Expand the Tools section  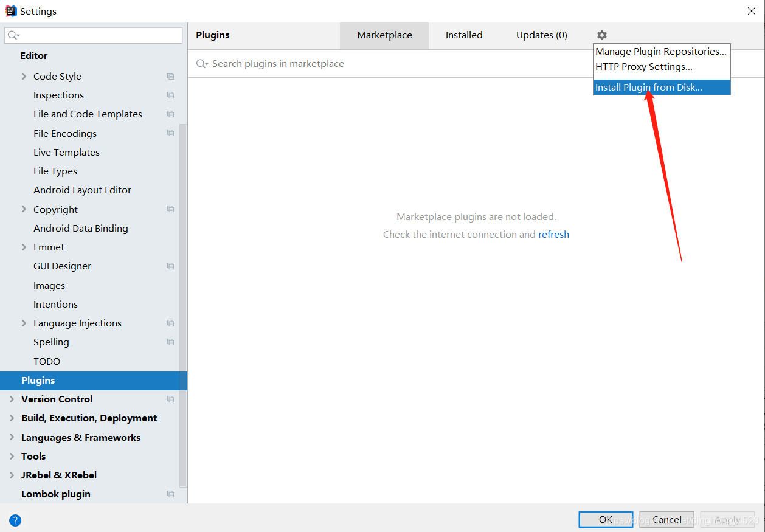pyautogui.click(x=12, y=456)
